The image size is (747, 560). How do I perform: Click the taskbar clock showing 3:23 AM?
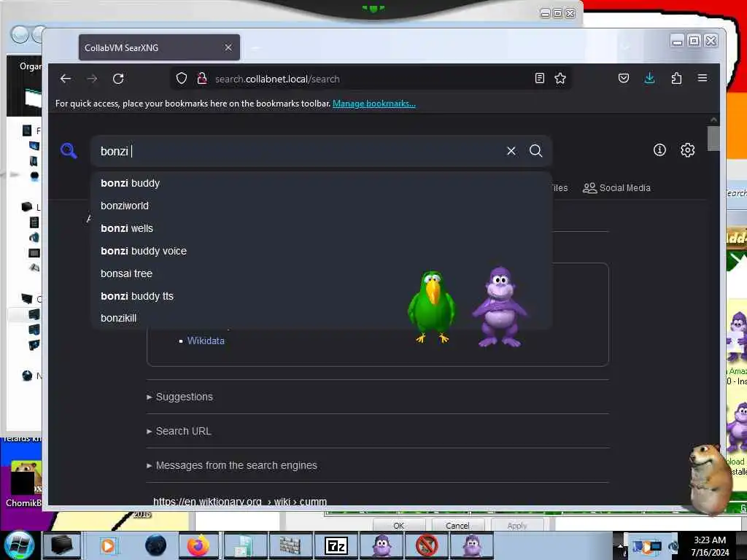coord(710,545)
